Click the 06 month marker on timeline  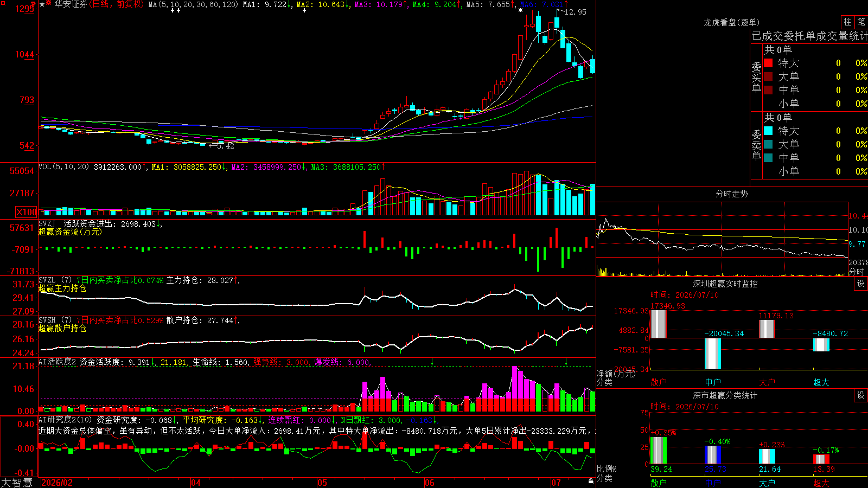[430, 483]
